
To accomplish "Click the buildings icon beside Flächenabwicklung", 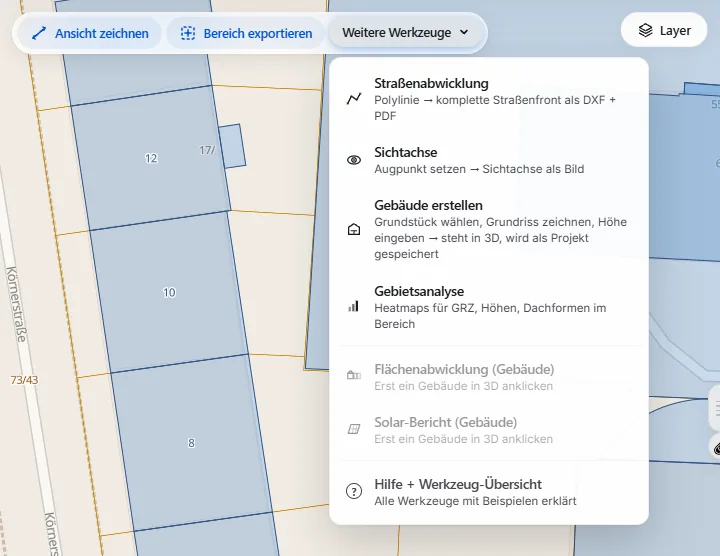I will coord(354,375).
